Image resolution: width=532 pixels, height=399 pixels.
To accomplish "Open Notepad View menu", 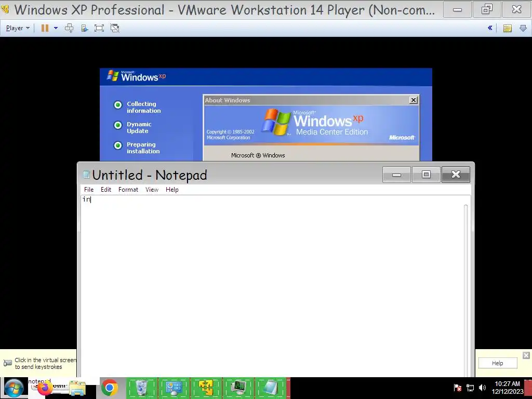I will click(x=152, y=190).
